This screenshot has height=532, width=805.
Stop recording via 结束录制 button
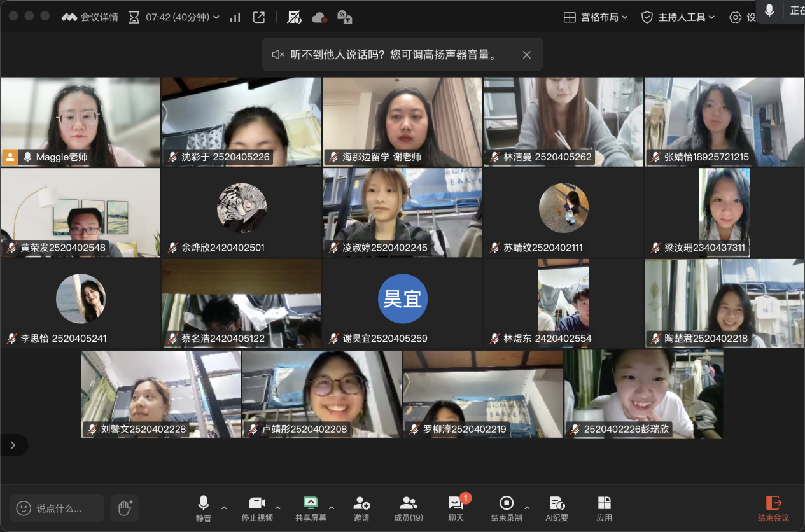[507, 508]
